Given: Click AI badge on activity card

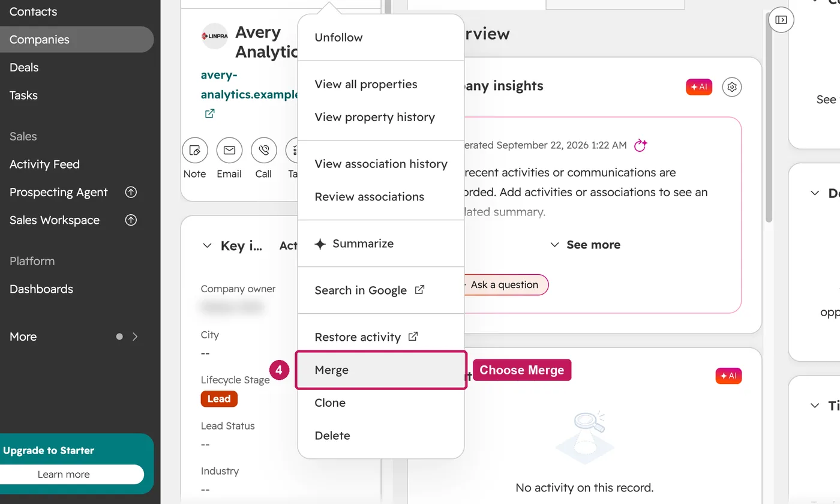Looking at the screenshot, I should click(x=728, y=376).
